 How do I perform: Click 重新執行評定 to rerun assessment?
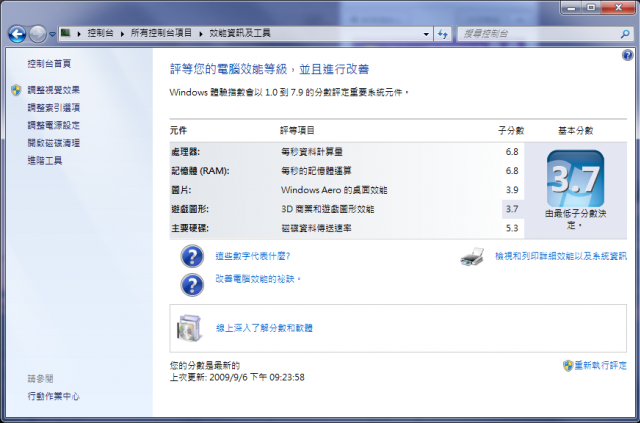pos(600,365)
